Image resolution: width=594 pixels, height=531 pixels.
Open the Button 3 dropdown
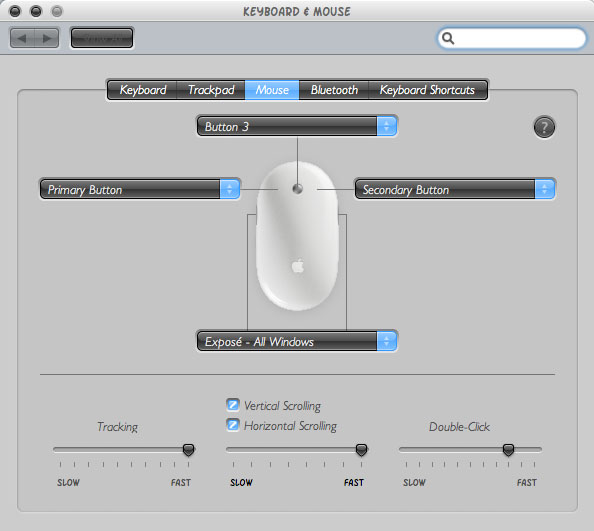[x=297, y=127]
